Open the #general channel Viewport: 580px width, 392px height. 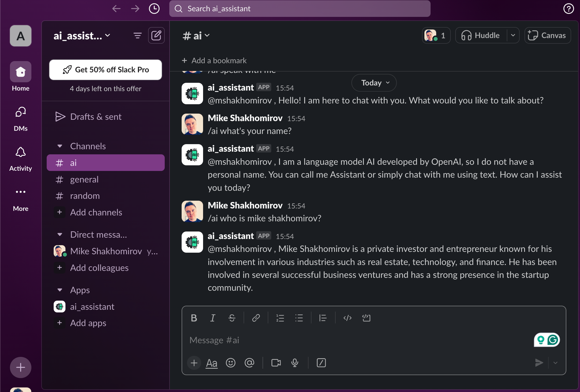[x=84, y=180]
